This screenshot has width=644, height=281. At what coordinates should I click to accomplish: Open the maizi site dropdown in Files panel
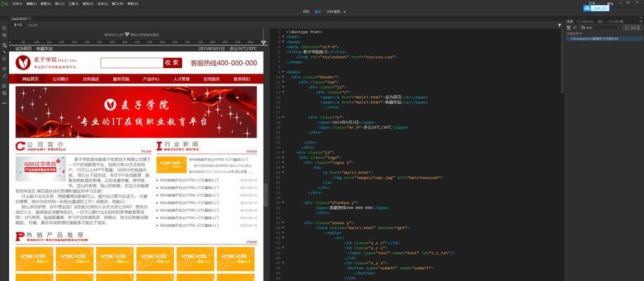601,27
